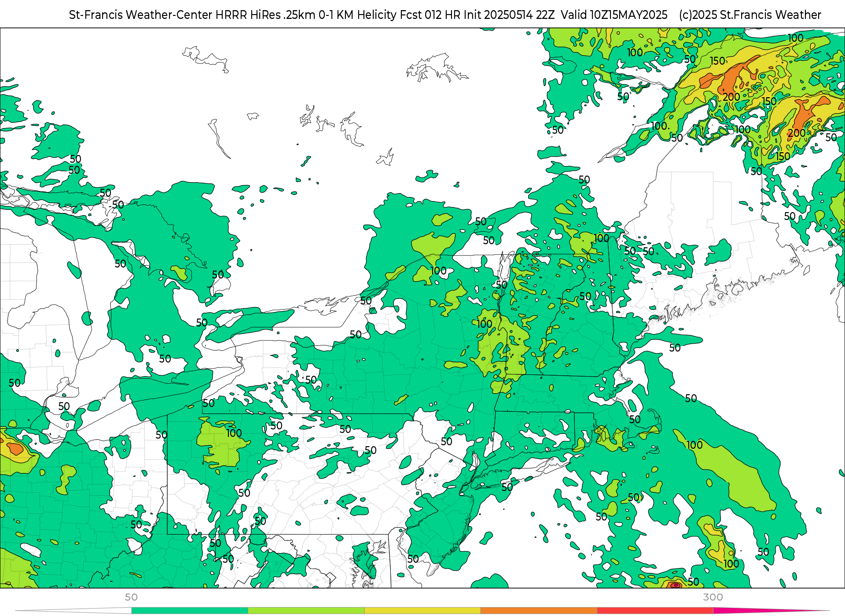
Task: Click 'Valid 10Z15MAY2025' in the title
Action: pos(614,15)
